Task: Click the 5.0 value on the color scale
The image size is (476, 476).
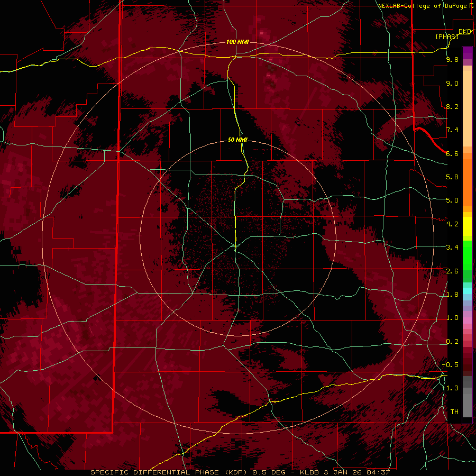Action: pyautogui.click(x=452, y=200)
